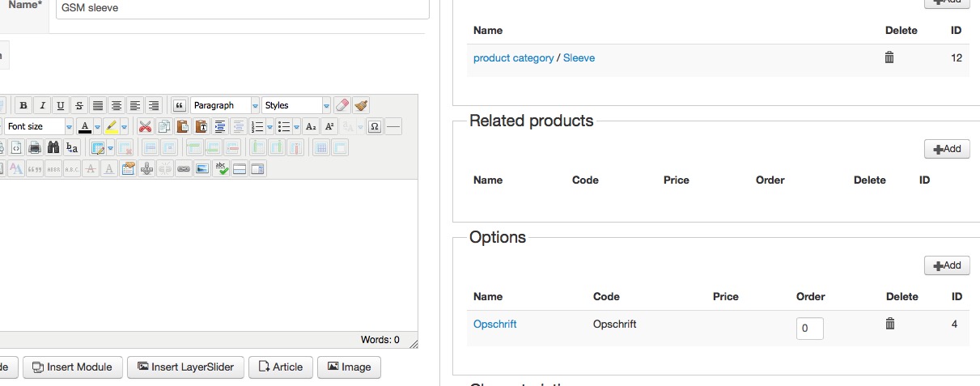Click the print icon in the editor
Screen dimensions: 980x386
tap(35, 147)
